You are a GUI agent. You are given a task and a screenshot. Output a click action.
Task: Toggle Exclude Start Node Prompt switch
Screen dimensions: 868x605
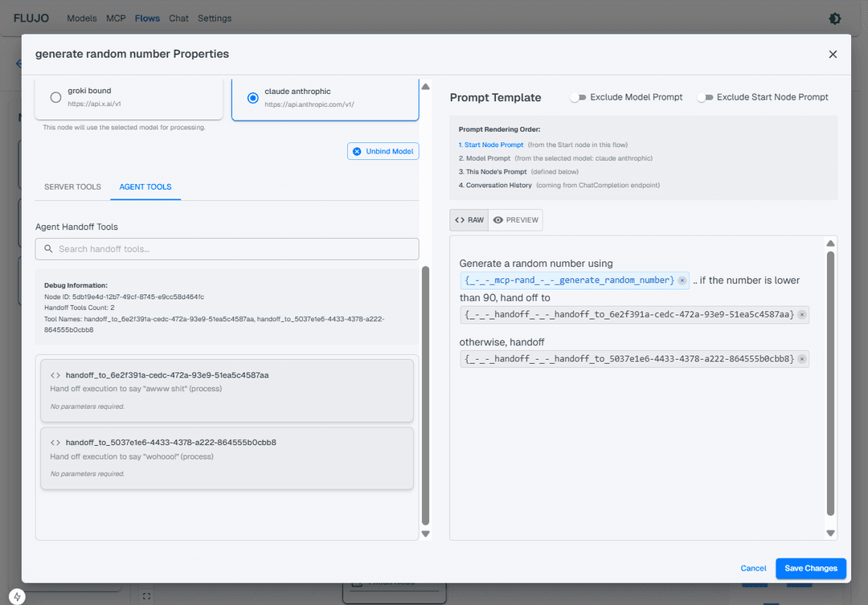pyautogui.click(x=705, y=97)
